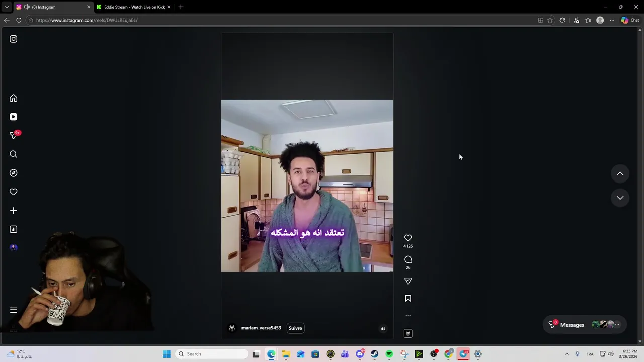Open comments on the reel
This screenshot has width=644, height=362.
point(408,259)
